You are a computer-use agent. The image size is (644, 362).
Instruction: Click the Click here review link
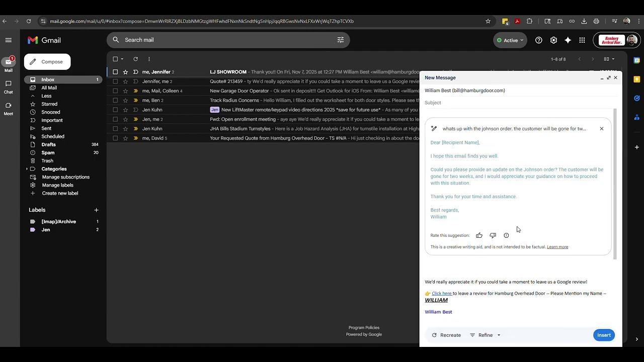442,294
